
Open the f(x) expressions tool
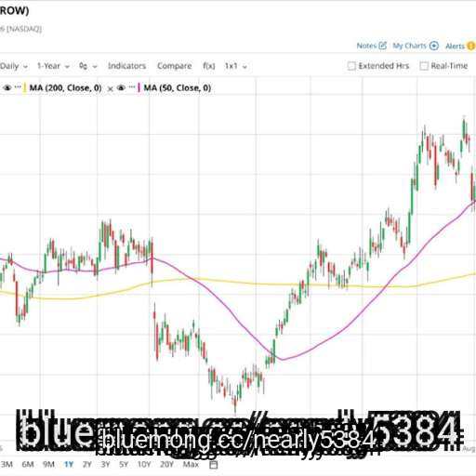(209, 66)
